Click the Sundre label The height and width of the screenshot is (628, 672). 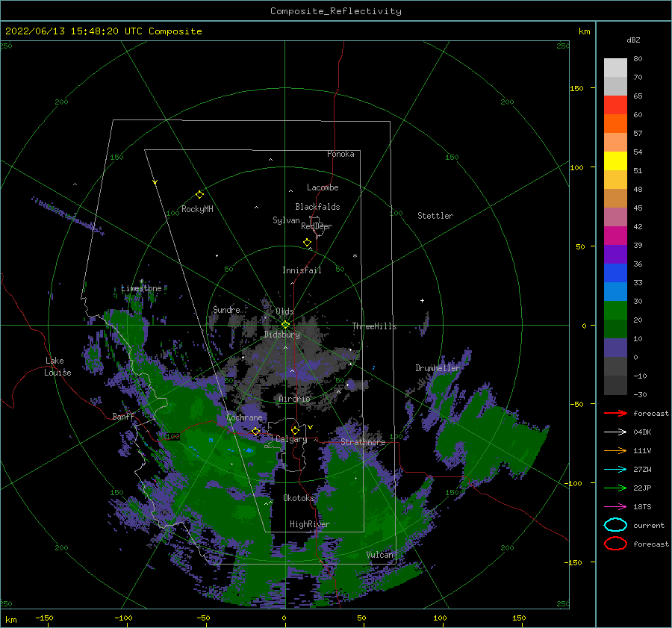tap(226, 309)
